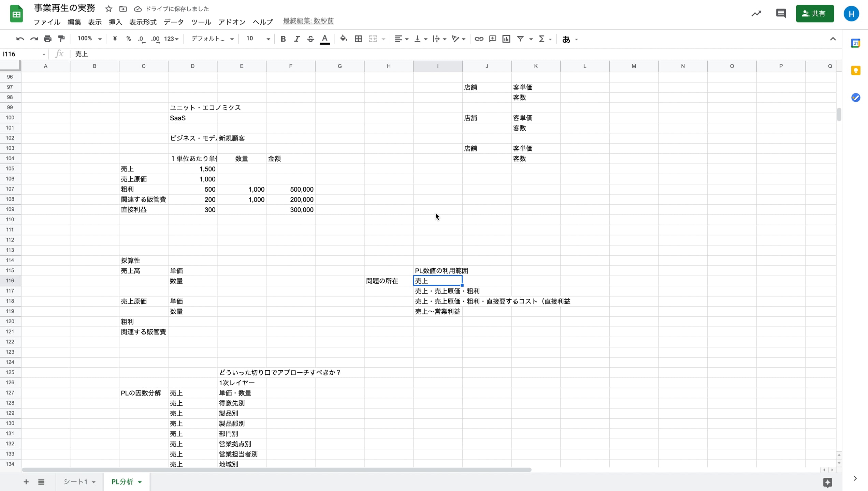Screen dimensions: 868x491
Task: Click the undo icon
Action: (19, 39)
